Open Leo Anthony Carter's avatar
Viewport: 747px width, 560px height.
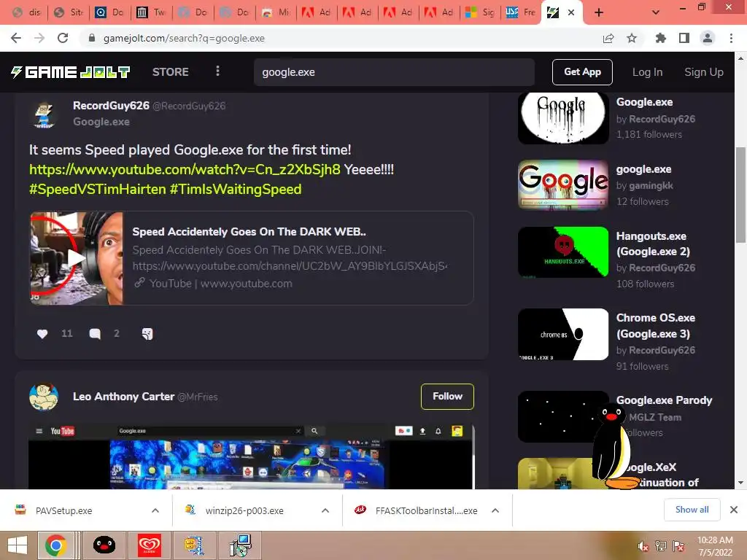[x=44, y=397]
